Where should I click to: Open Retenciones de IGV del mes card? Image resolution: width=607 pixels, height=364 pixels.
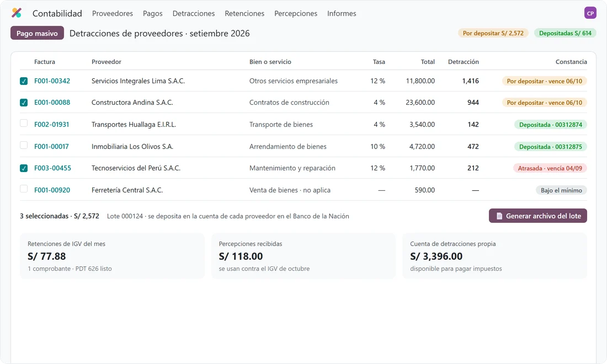pos(112,256)
